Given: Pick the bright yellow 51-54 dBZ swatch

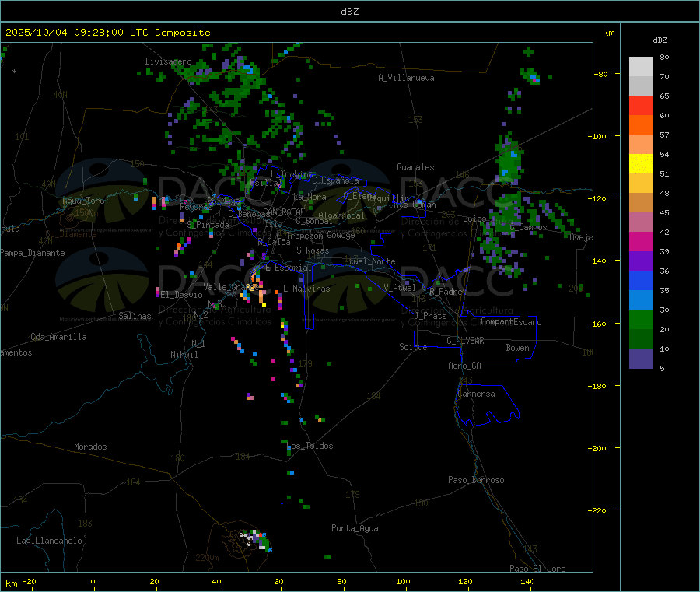Looking at the screenshot, I should (x=641, y=164).
